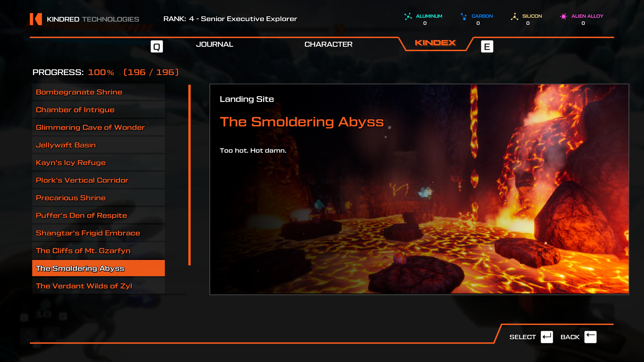Switch to the Journal tab

tap(214, 44)
